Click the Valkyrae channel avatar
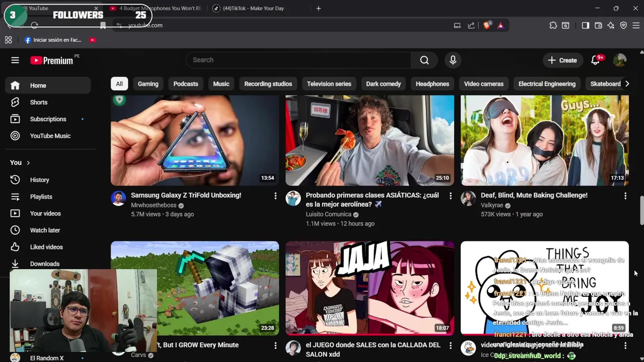Viewport: 644px width, 362px height. [x=468, y=198]
